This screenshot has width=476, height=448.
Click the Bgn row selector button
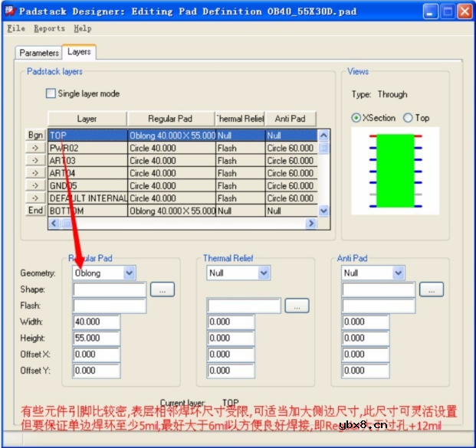[x=35, y=136]
